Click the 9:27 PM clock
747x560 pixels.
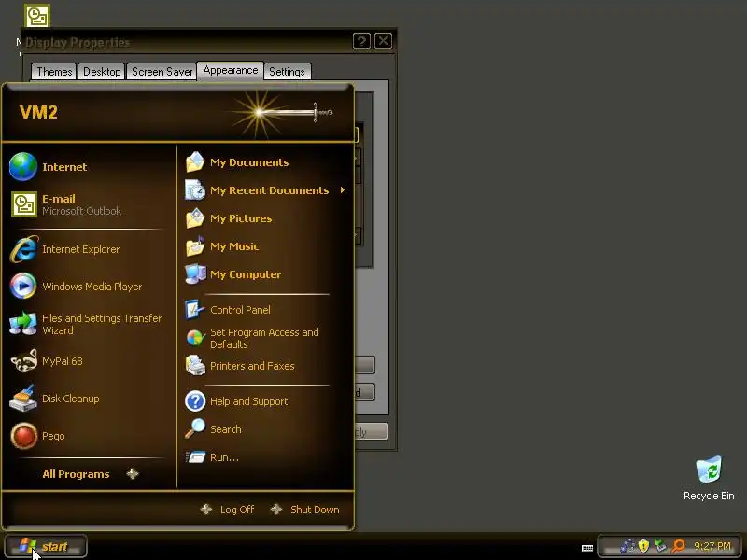712,546
